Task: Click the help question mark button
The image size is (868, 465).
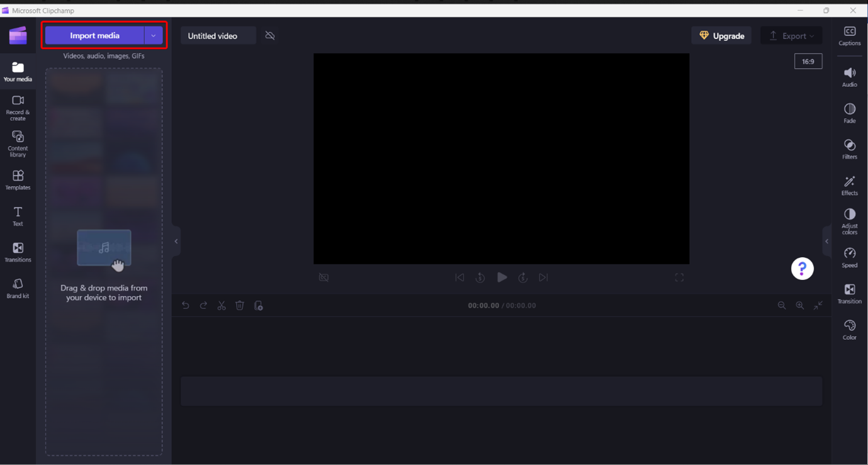Action: coord(802,269)
